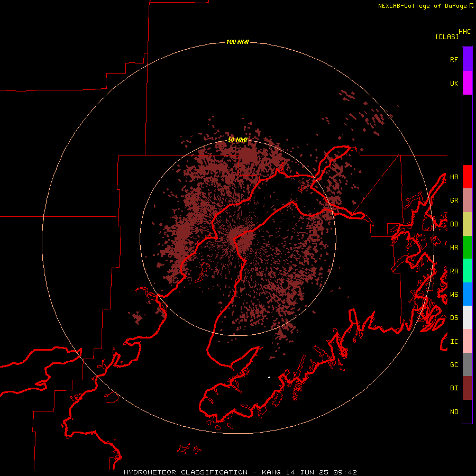Click the UK magenta legend swatch

(x=467, y=83)
